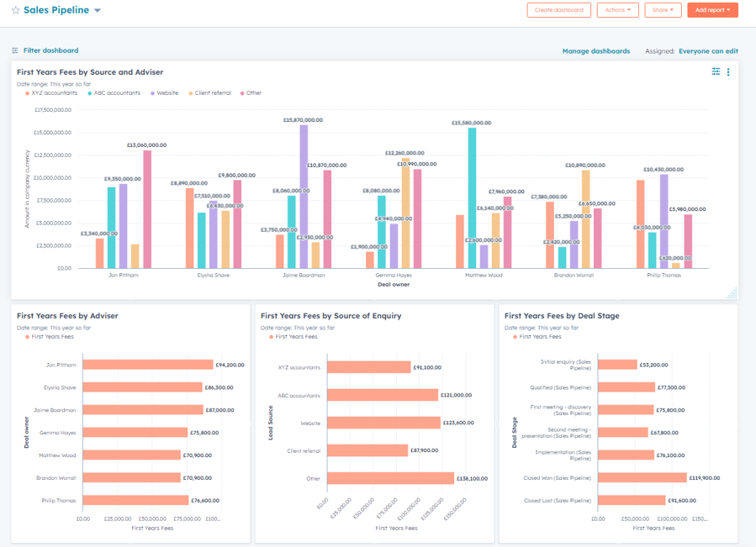Screen dimensions: 756x547
Task: Go to Manage dashboards
Action: click(596, 51)
